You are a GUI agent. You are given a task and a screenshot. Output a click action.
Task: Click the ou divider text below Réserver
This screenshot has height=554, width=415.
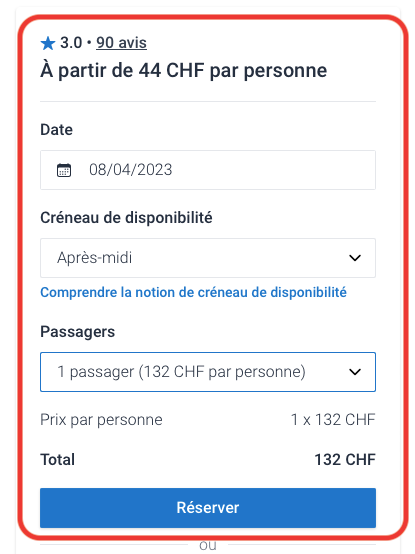pyautogui.click(x=208, y=545)
